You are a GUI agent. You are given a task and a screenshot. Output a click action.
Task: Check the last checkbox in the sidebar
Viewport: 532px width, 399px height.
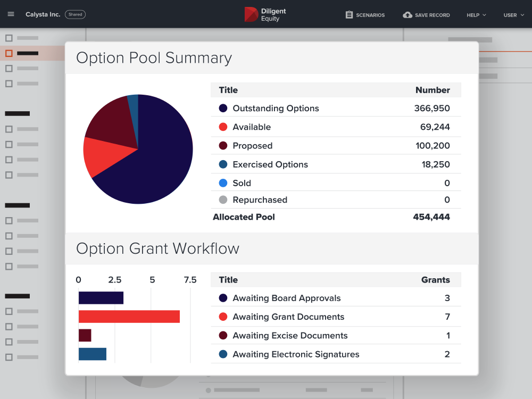click(9, 357)
